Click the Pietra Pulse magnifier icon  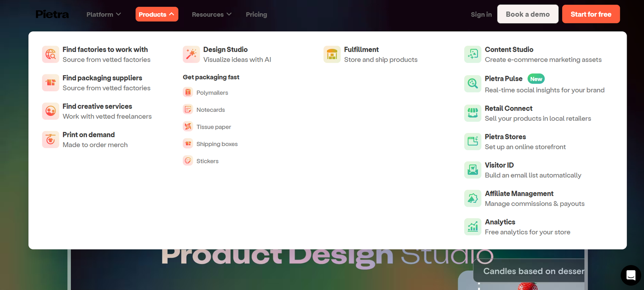[473, 84]
